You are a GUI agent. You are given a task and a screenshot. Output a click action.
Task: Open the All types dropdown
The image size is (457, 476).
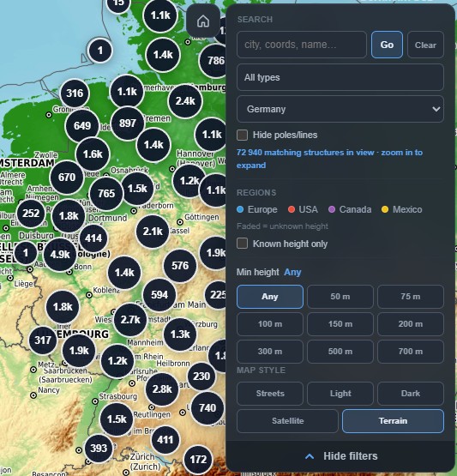pyautogui.click(x=340, y=77)
